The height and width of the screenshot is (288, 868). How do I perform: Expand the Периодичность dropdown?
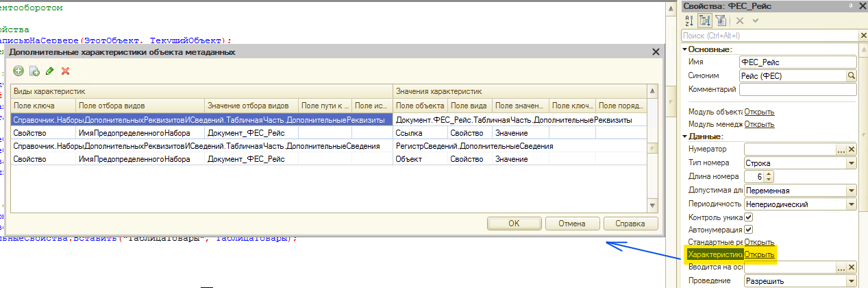pyautogui.click(x=852, y=204)
